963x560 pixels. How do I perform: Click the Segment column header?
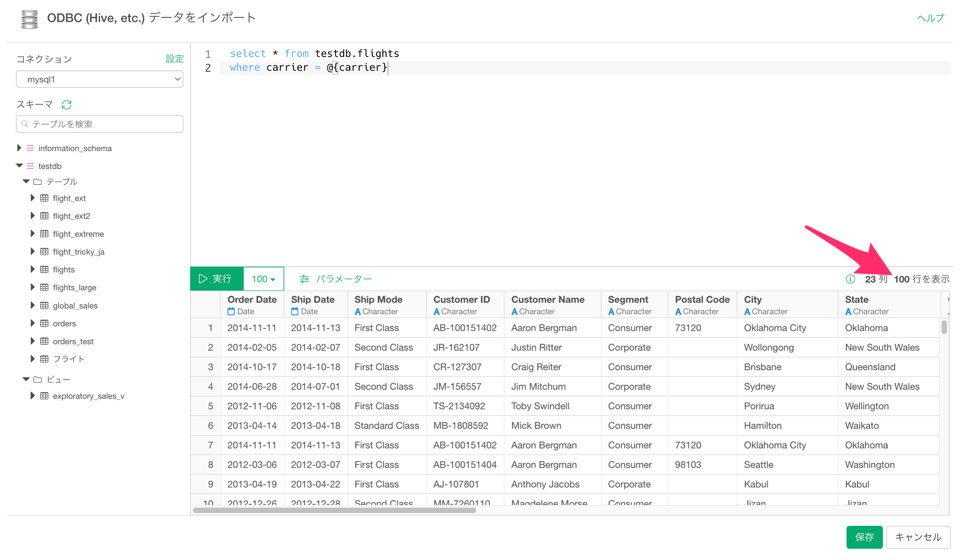[634, 305]
